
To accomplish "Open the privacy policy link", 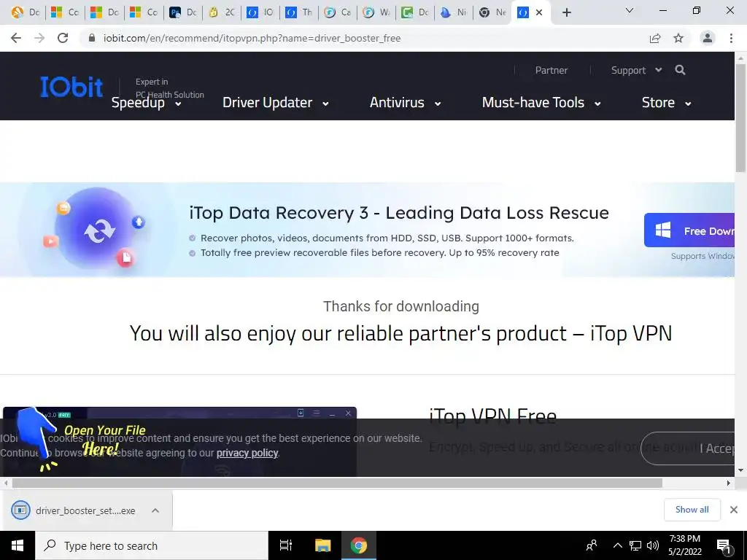I will coord(247,453).
